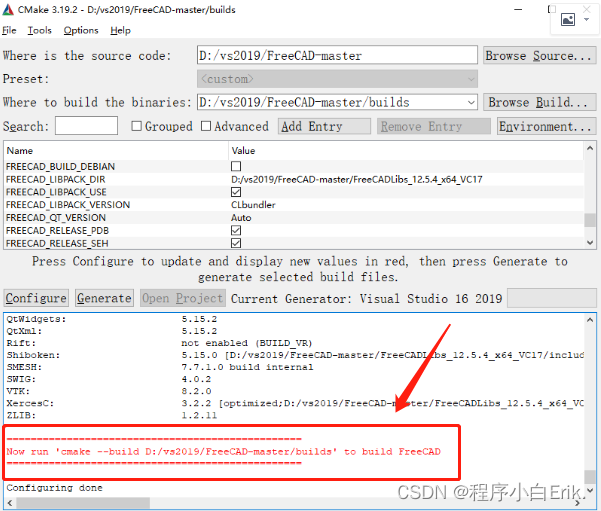Click the image icon at top right
This screenshot has width=601, height=511.
click(568, 19)
